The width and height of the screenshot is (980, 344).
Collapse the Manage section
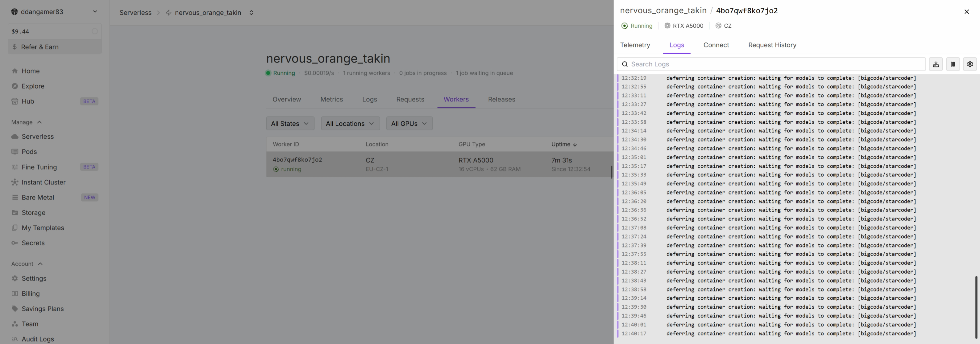click(39, 122)
